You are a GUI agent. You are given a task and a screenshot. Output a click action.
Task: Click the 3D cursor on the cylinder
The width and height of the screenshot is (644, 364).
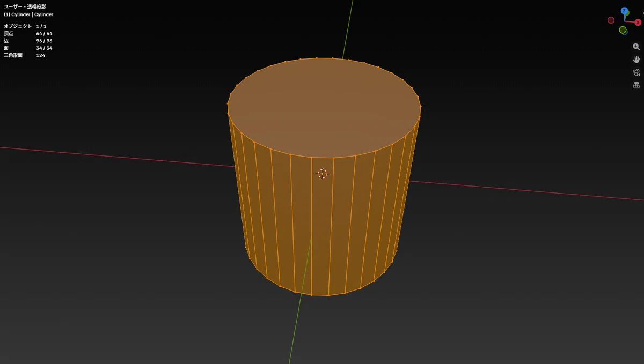(x=322, y=173)
